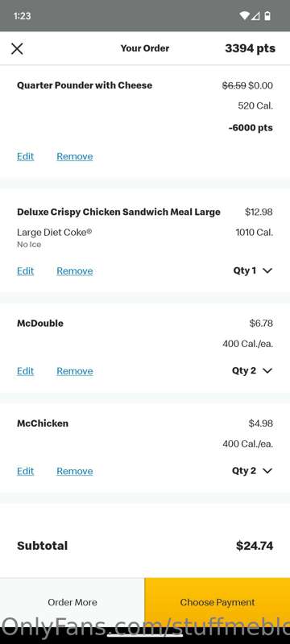Remove the Quarter Pounder with Cheese
The image size is (290, 644).
(x=75, y=156)
